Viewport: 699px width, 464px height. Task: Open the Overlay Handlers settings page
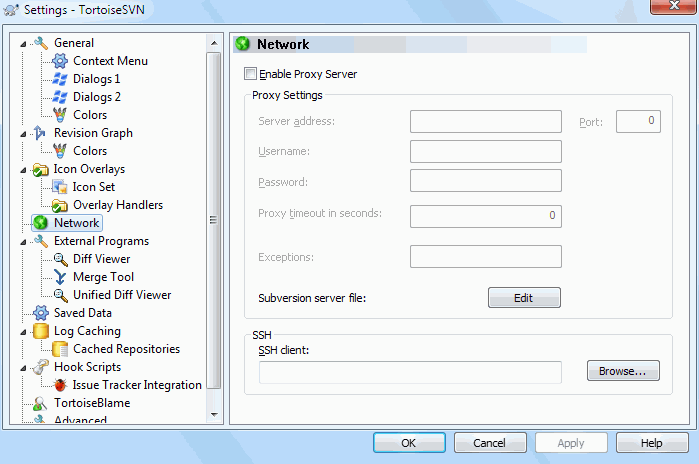click(x=118, y=205)
